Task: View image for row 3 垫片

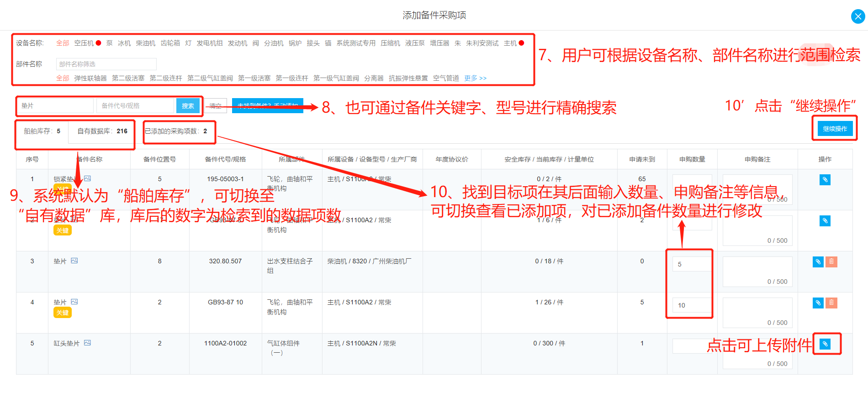Action: tap(74, 261)
